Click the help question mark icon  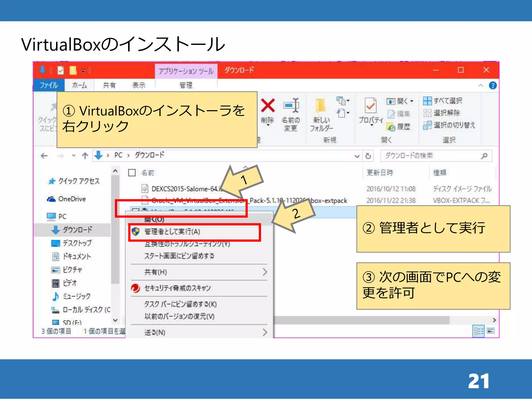[493, 85]
